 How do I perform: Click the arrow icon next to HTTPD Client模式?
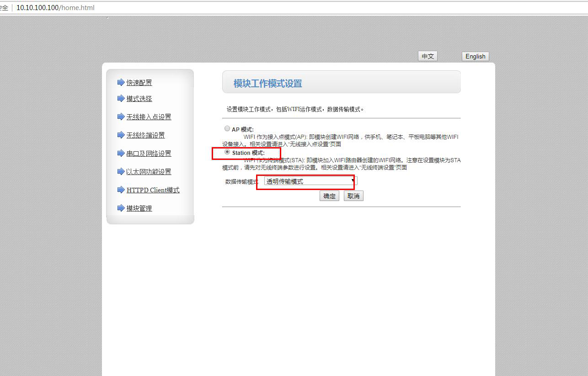pos(121,190)
